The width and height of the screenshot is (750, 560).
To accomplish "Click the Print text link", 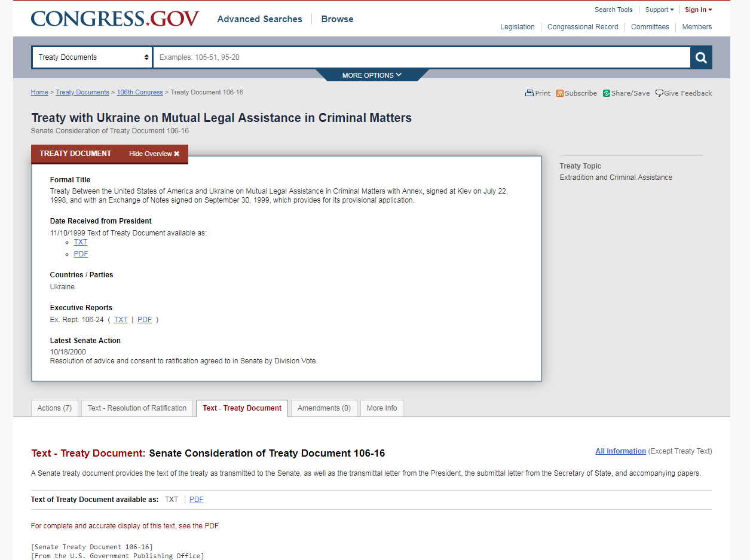I will pos(543,93).
